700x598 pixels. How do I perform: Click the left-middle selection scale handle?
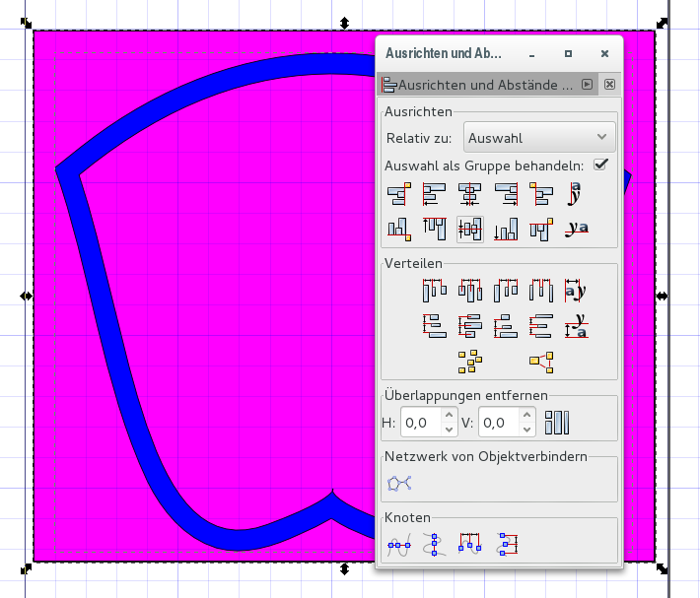coord(26,296)
